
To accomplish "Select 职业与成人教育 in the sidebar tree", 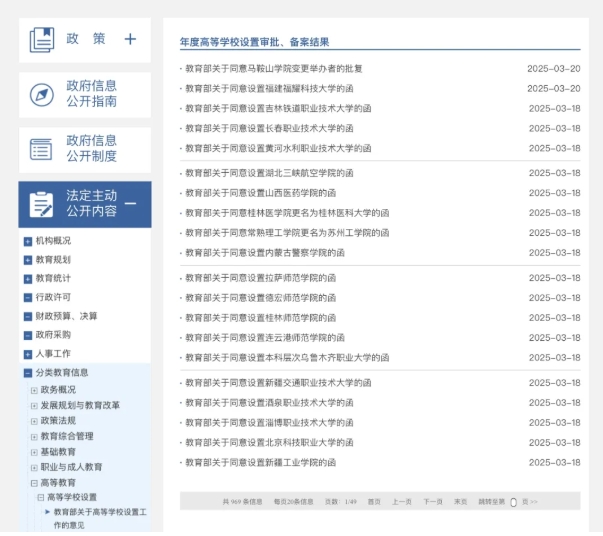I will tap(71, 466).
